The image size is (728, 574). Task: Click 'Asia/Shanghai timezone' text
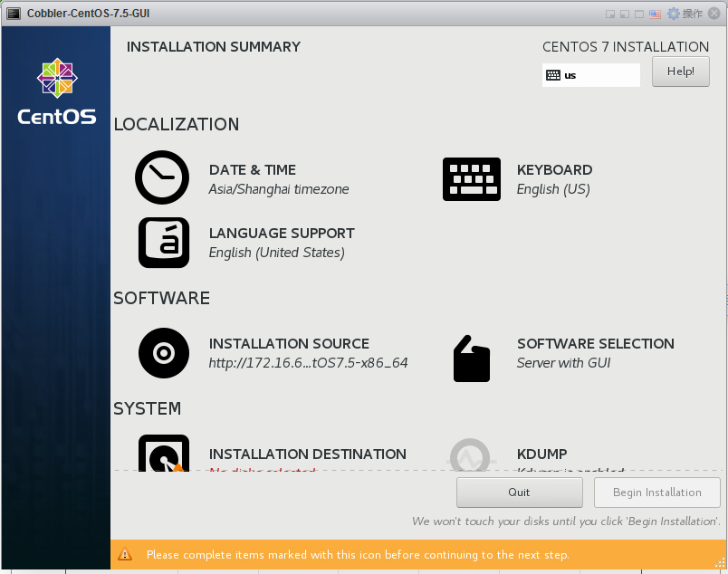pos(279,189)
